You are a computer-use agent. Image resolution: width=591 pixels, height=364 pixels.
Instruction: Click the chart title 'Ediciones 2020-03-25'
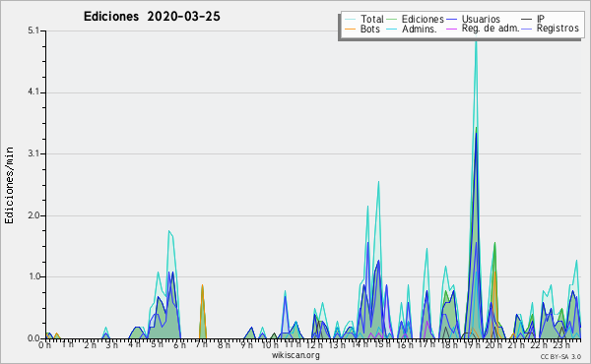[152, 17]
